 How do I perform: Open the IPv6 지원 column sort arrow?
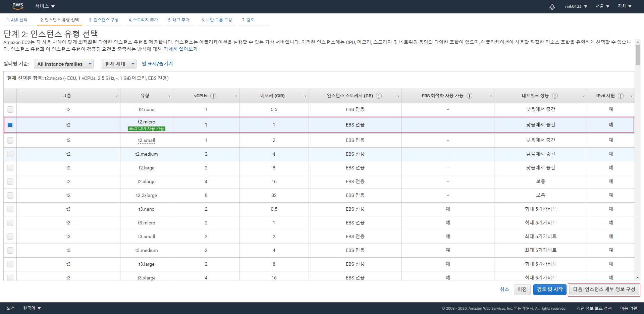click(x=631, y=96)
